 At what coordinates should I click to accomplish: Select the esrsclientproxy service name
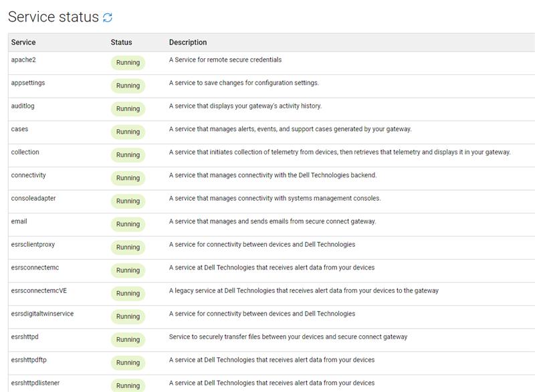(x=33, y=244)
